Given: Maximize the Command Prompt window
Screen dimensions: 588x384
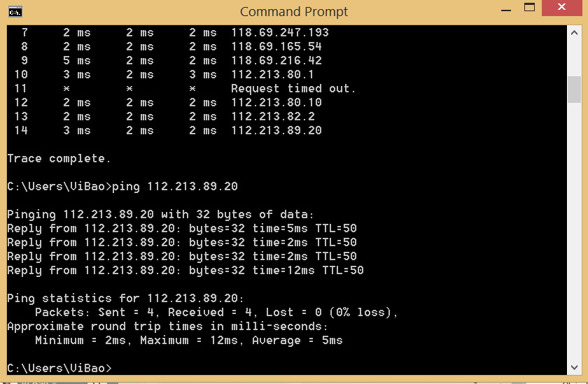Looking at the screenshot, I should coord(529,8).
